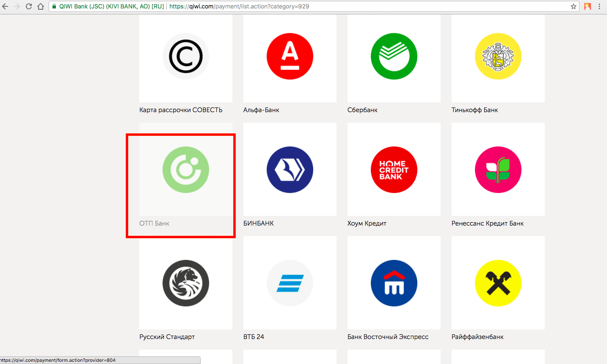Go back using the browser back arrow

[x=6, y=6]
